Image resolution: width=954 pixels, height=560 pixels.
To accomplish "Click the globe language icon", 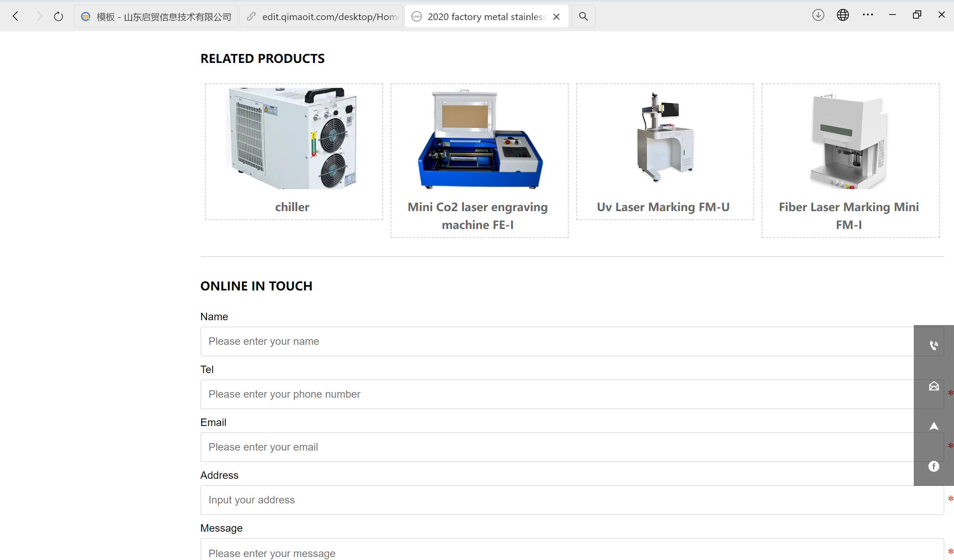I will click(x=842, y=15).
